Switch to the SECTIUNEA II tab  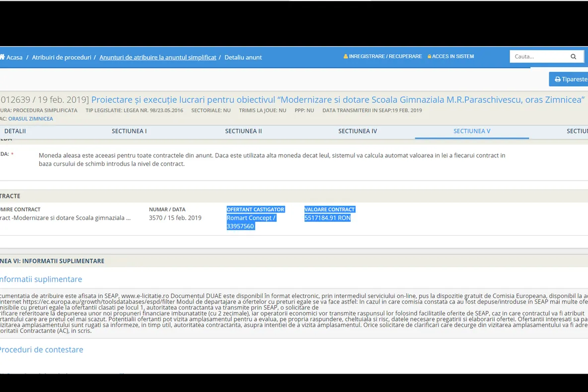[243, 131]
